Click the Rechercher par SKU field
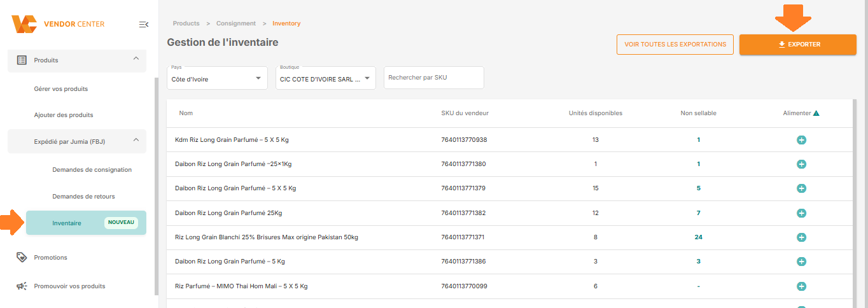Screen dimensions: 868x308 pyautogui.click(x=434, y=78)
